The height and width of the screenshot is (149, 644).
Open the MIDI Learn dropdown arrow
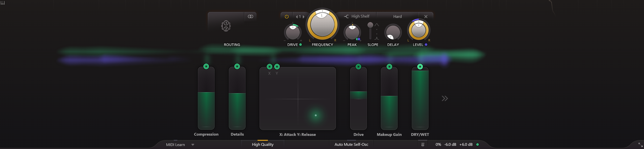[193, 145]
